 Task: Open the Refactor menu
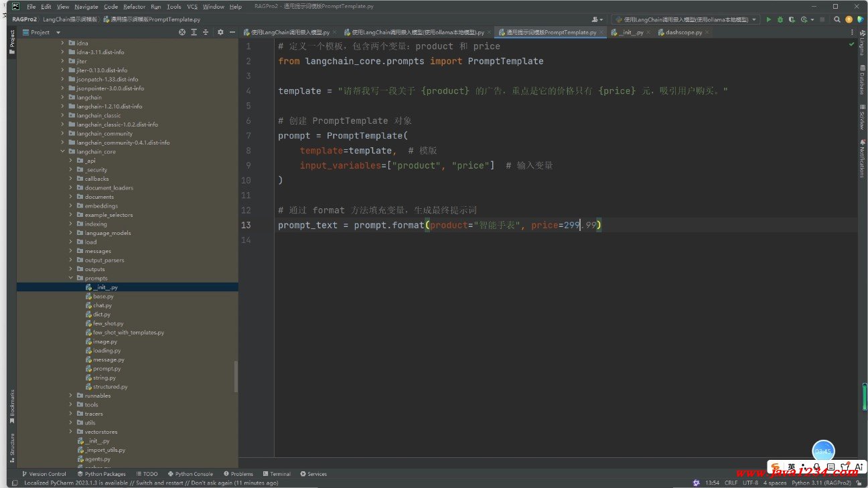pos(134,7)
